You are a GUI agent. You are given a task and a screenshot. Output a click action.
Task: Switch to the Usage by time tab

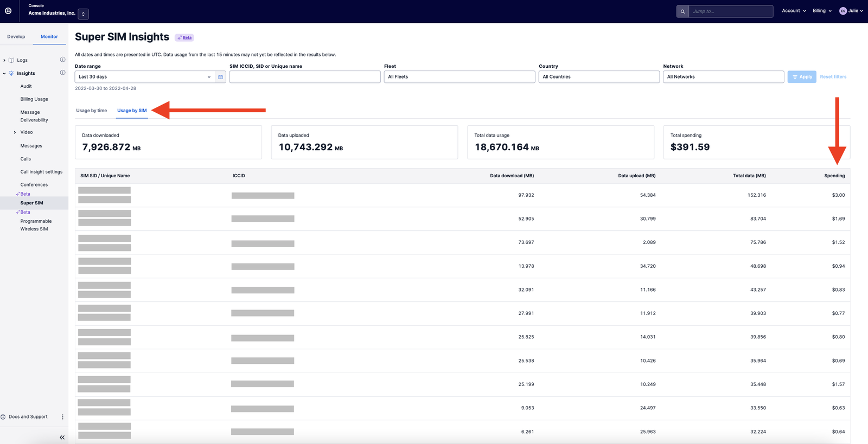tap(92, 111)
